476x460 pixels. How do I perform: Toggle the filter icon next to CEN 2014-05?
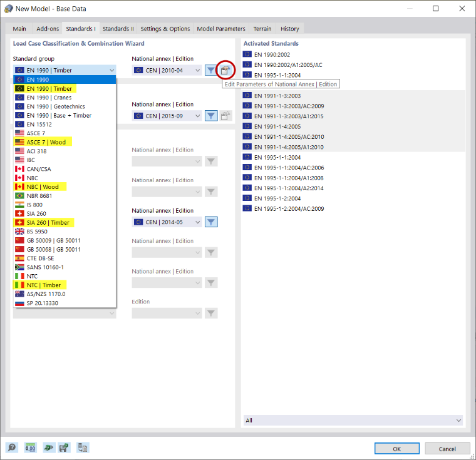211,222
